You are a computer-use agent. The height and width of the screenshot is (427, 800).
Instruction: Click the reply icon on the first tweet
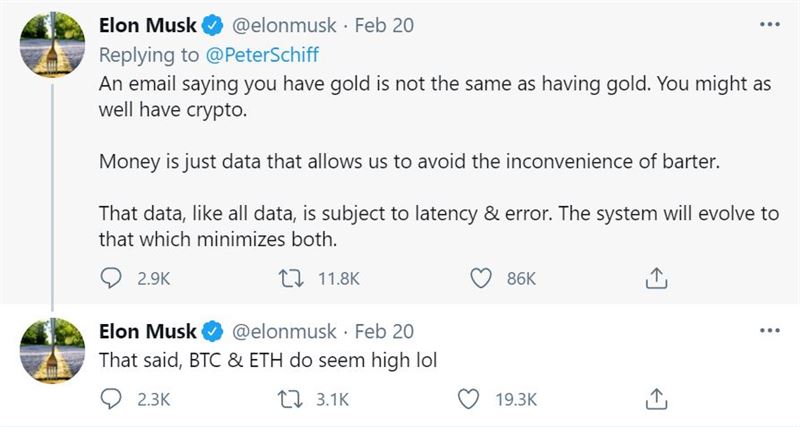[x=111, y=279]
